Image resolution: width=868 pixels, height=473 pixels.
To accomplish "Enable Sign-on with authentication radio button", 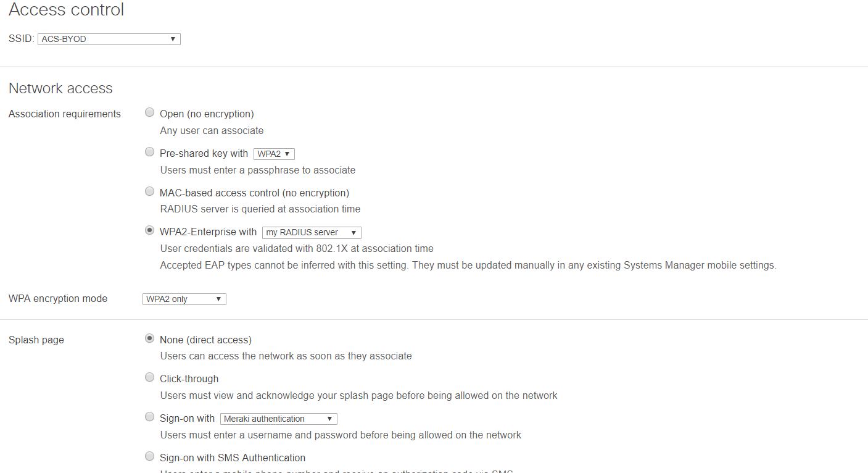I will [149, 417].
